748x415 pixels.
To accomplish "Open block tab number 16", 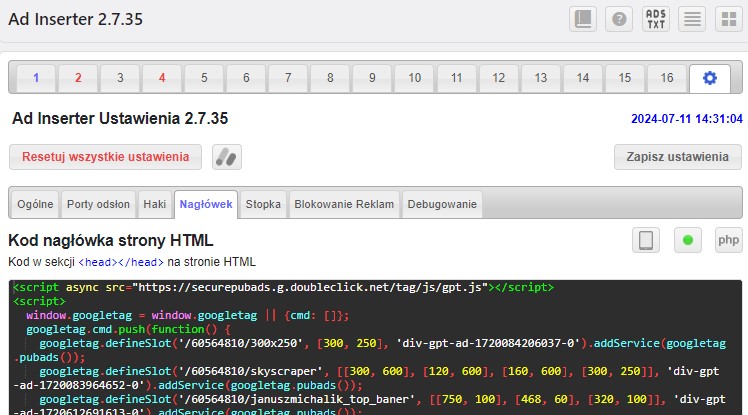I will coord(667,78).
